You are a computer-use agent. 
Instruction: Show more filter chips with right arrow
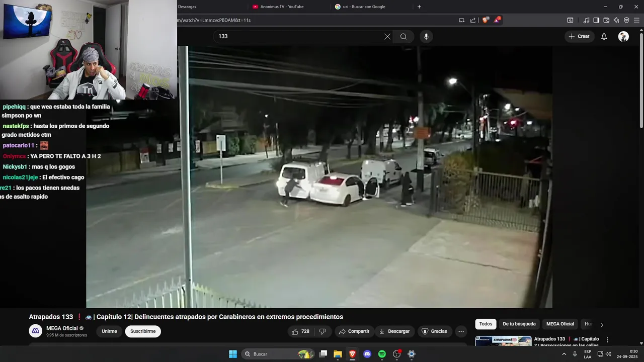point(602,325)
